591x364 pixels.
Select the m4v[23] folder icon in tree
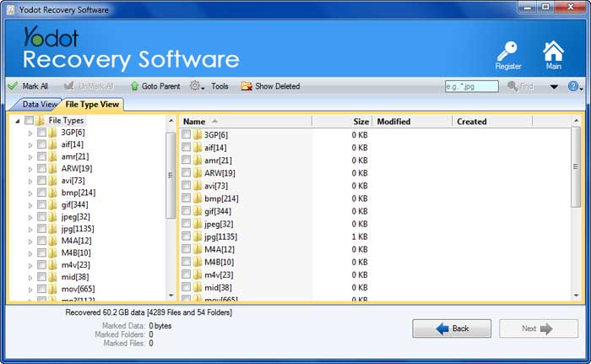point(52,265)
